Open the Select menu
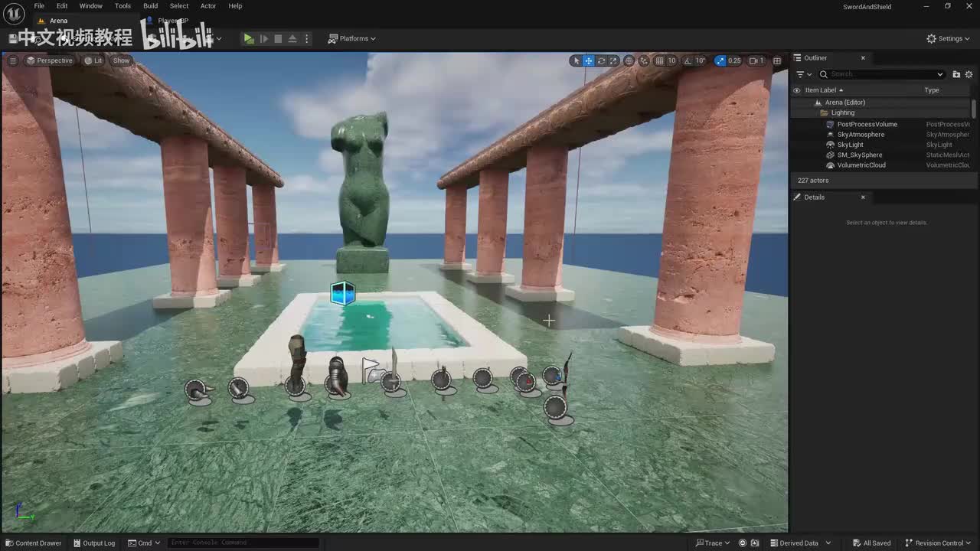980x551 pixels. 179,5
